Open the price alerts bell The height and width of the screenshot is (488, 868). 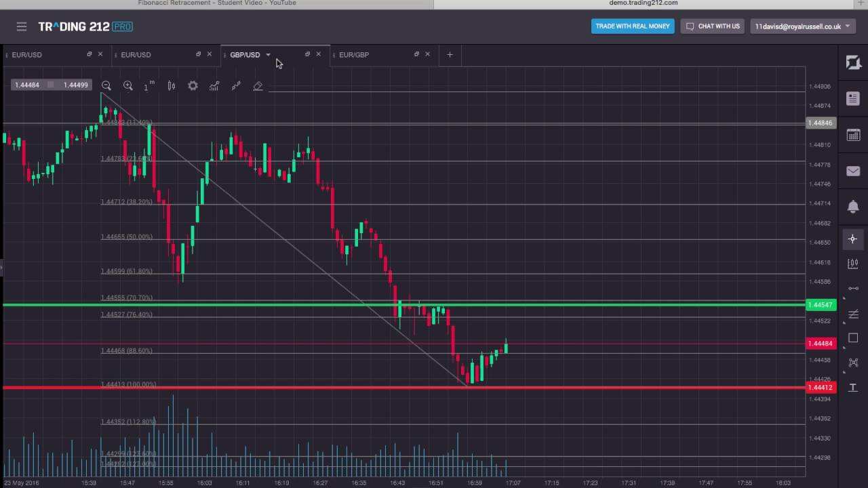[x=853, y=207]
